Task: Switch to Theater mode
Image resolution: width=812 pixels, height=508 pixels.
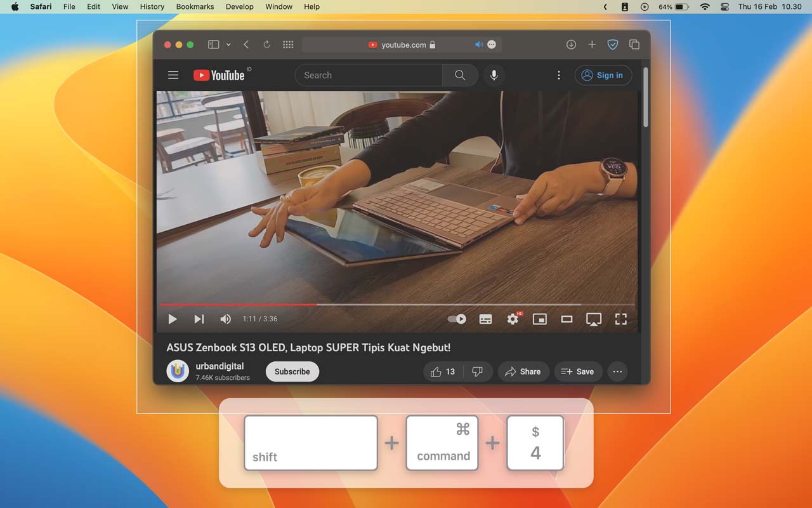Action: click(566, 319)
